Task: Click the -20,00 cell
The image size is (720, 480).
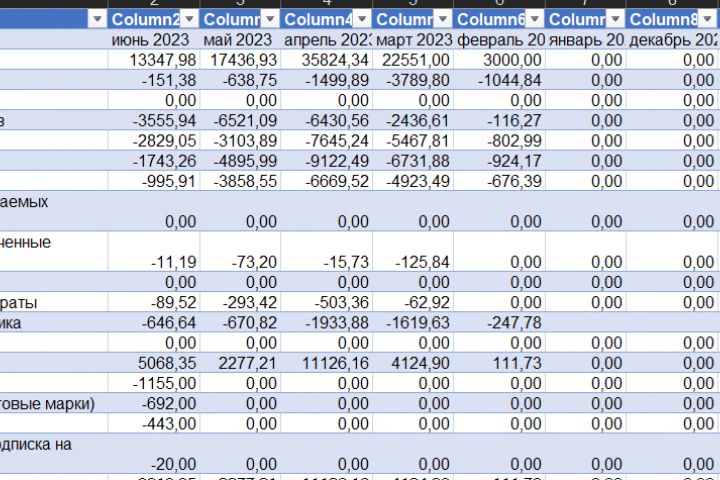Action: pyautogui.click(x=154, y=454)
